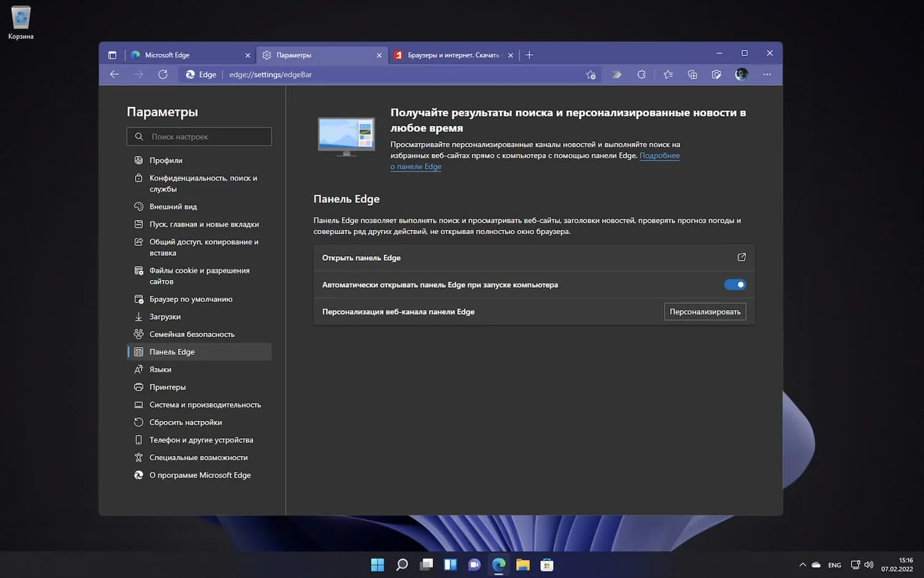924x578 pixels.
Task: Open the profile avatar menu
Action: pos(742,75)
